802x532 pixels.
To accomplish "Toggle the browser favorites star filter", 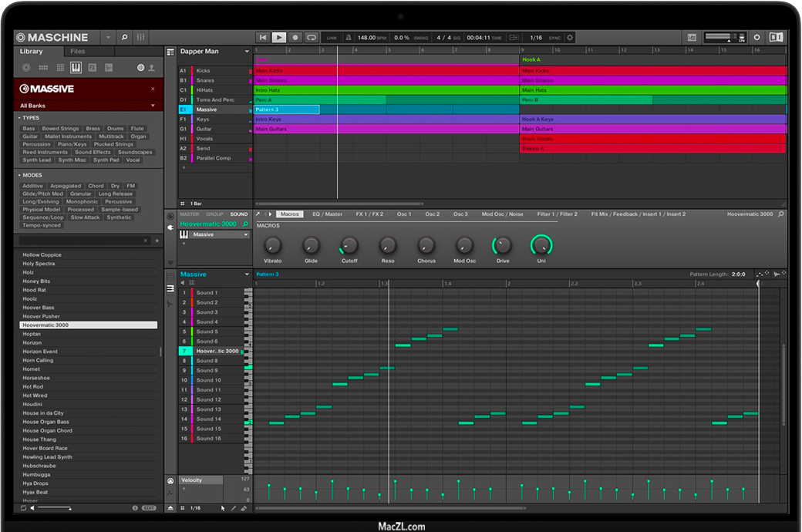I will coord(157,241).
